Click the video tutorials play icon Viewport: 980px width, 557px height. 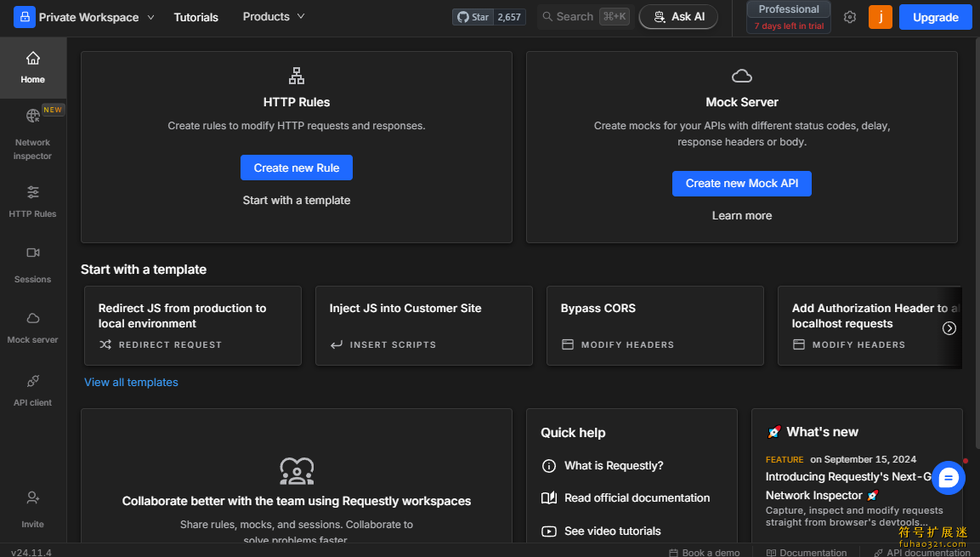549,531
